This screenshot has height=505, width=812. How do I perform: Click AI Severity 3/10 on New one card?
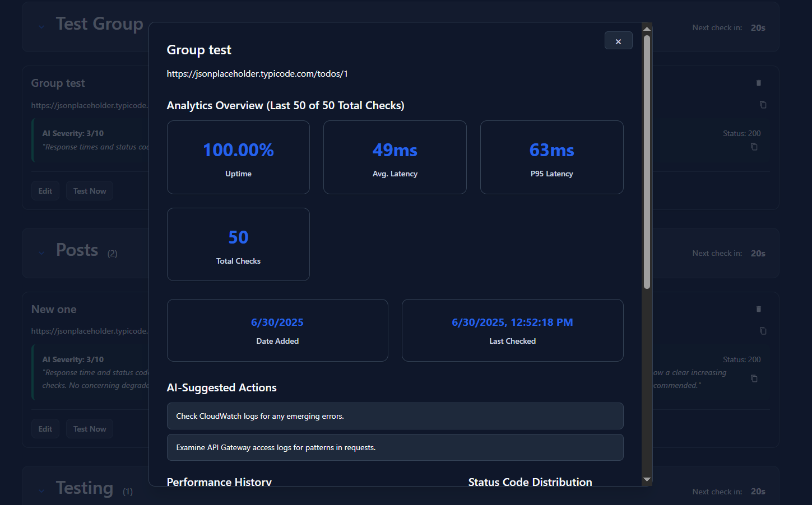click(x=73, y=359)
